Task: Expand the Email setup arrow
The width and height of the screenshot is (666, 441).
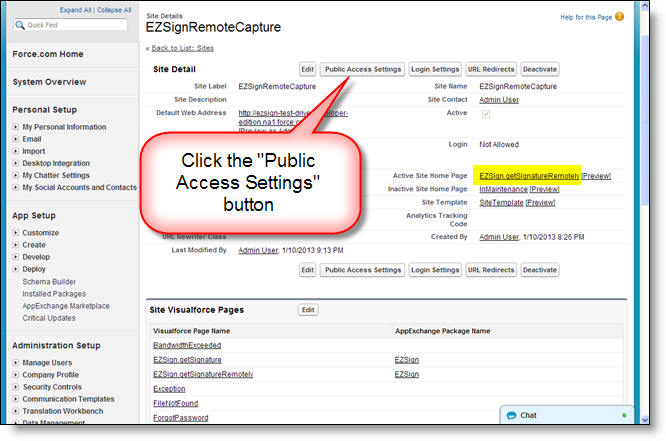Action: pos(16,139)
